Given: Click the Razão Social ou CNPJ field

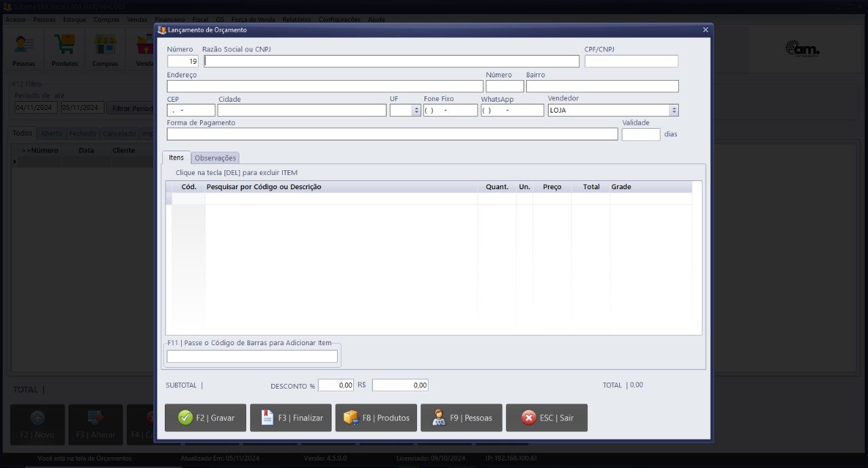Looking at the screenshot, I should pos(391,61).
